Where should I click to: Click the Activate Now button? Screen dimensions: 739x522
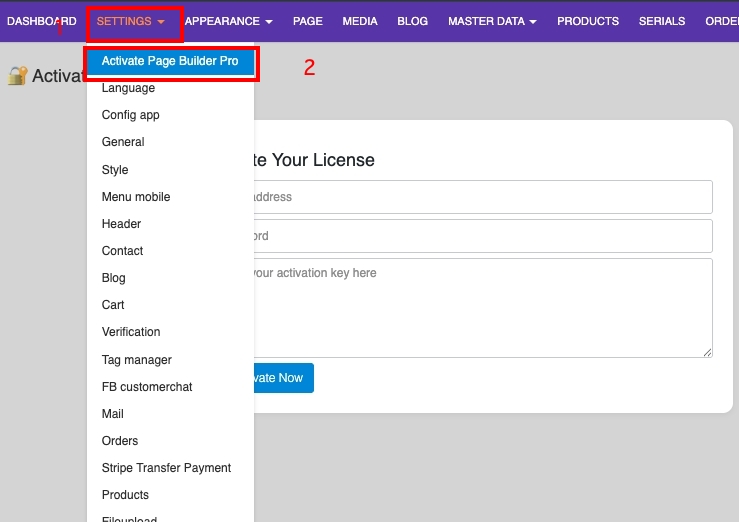pyautogui.click(x=282, y=378)
